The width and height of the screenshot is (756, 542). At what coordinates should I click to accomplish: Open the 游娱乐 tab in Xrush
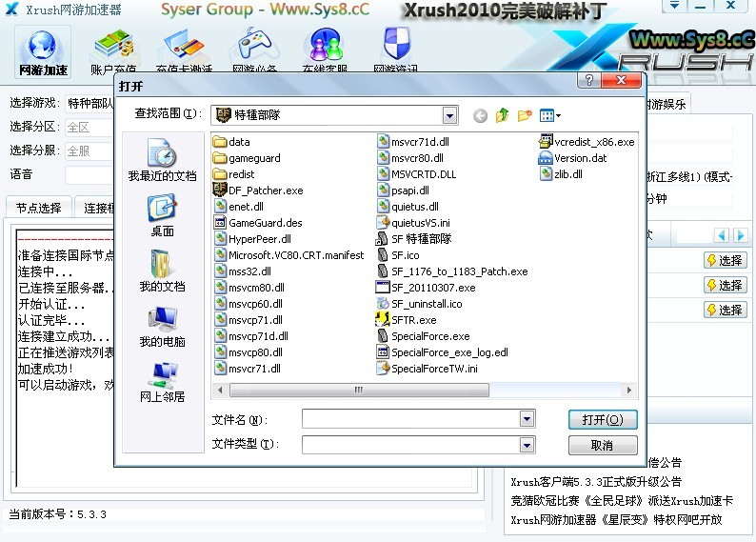pos(667,104)
